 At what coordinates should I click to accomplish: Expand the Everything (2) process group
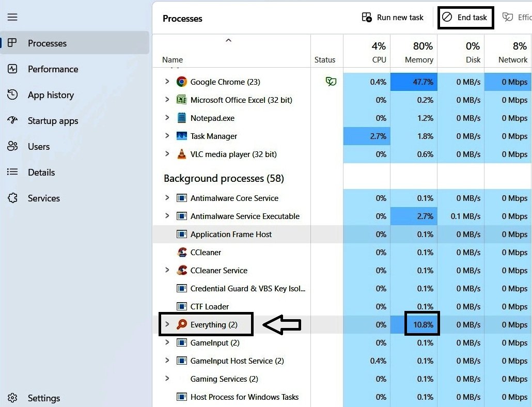click(x=167, y=324)
